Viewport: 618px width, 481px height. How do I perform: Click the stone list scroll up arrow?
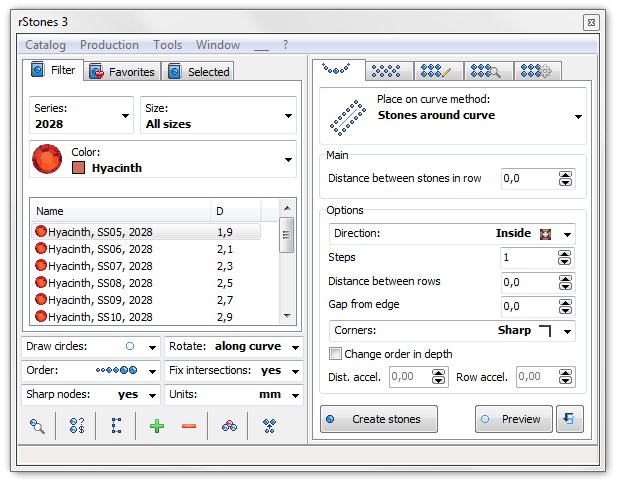[287, 208]
